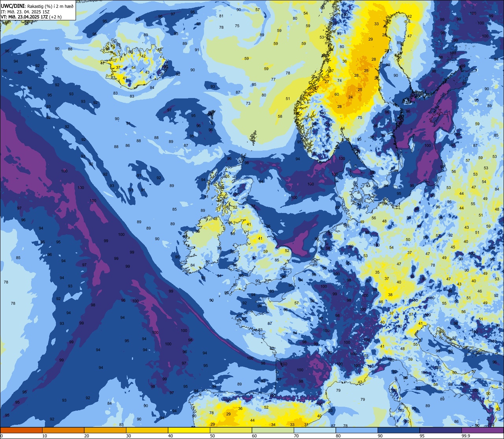Click the 0–10 dark orange legend swatch
Viewport: 504px width, 439px height.
(21, 430)
